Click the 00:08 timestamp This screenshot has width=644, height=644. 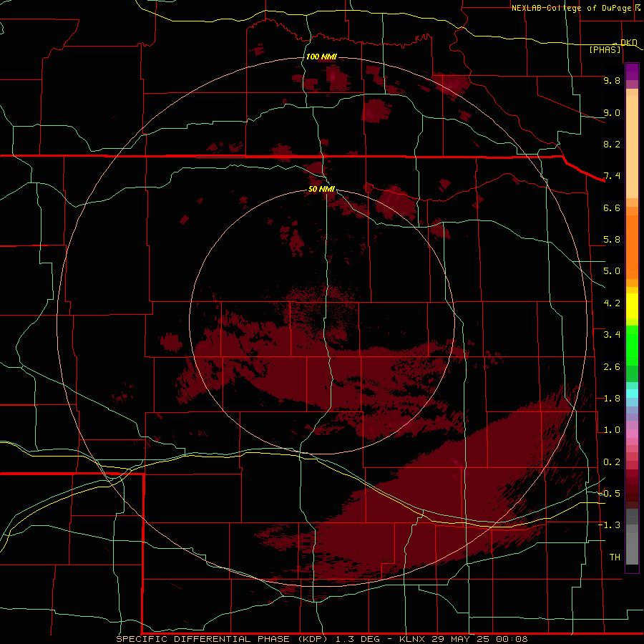(512, 639)
